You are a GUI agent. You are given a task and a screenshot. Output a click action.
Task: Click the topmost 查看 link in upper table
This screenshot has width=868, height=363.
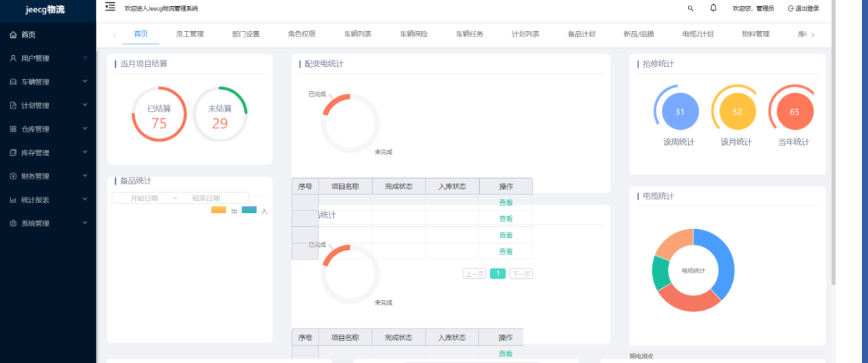pos(506,202)
